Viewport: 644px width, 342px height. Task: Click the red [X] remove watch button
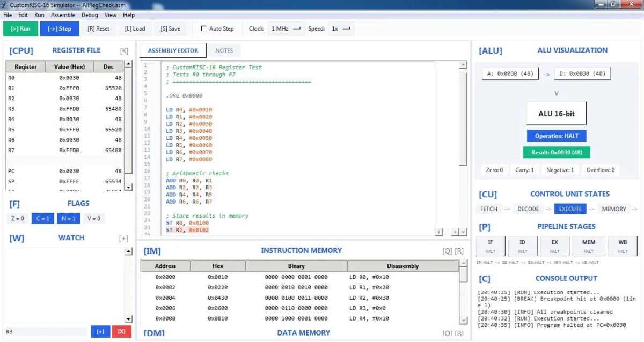[x=121, y=332]
